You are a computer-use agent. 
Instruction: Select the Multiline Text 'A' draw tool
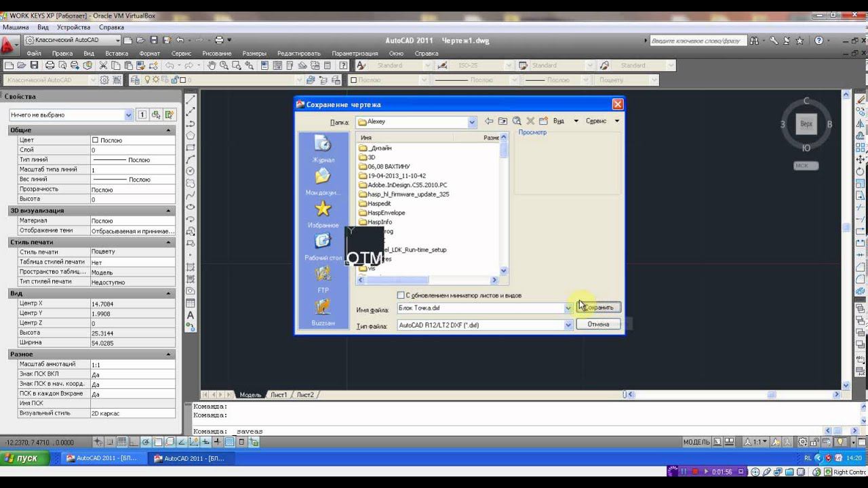point(191,315)
